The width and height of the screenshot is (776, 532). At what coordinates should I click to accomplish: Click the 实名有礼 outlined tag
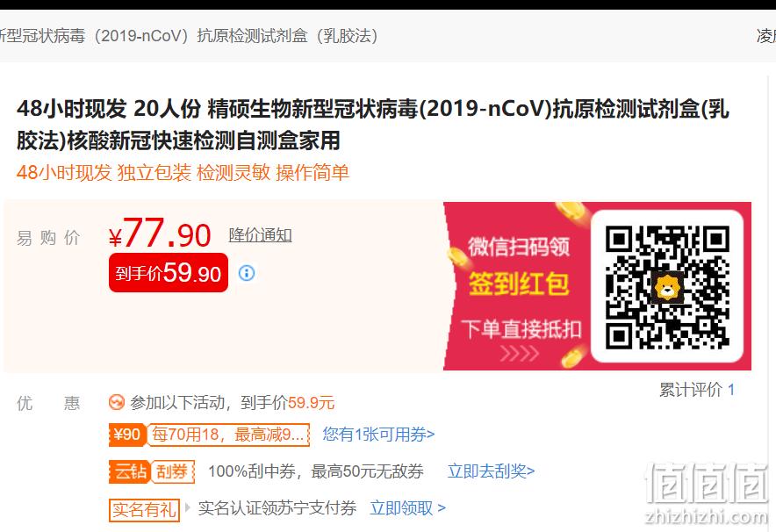pos(144,509)
